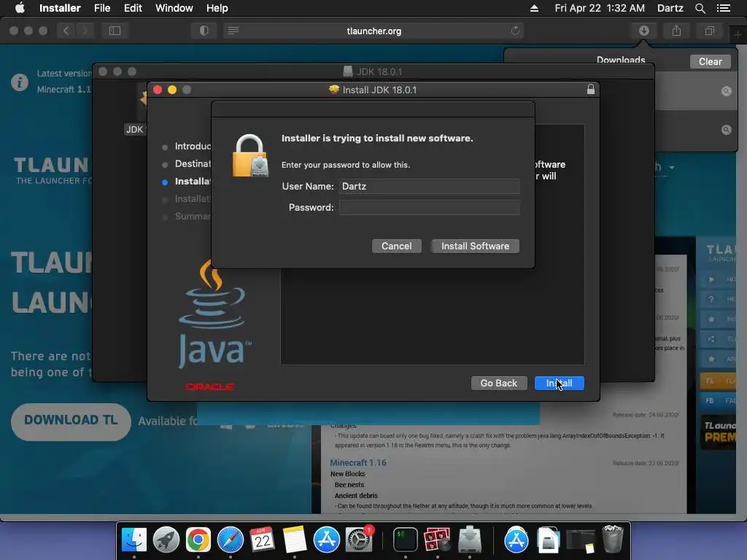This screenshot has height=560, width=747.
Task: Open the Installer menu in menu bar
Action: [x=60, y=8]
